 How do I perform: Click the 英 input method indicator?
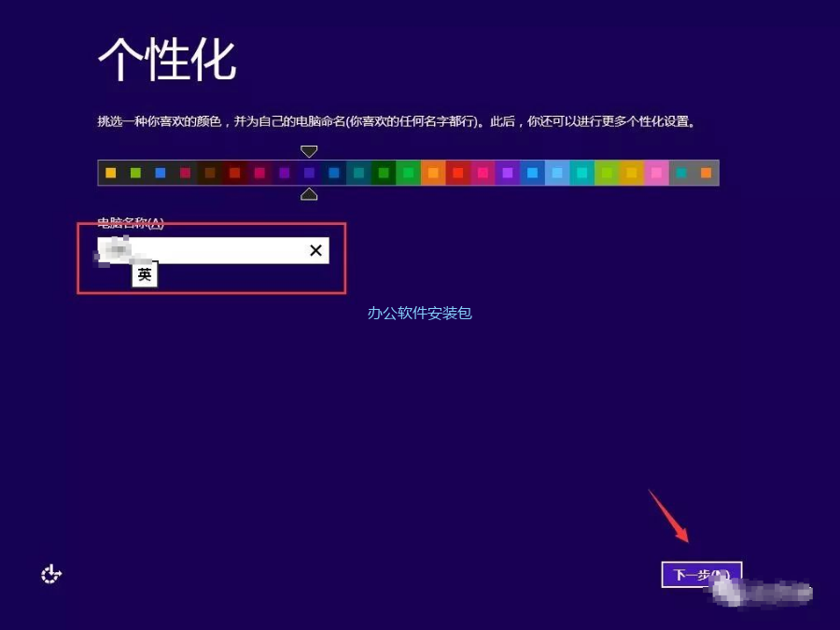pyautogui.click(x=144, y=274)
